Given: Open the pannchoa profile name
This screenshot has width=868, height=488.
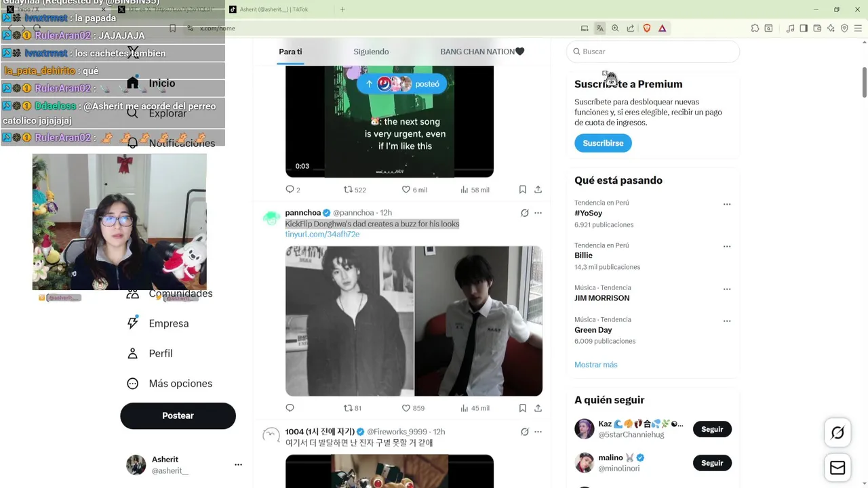Looking at the screenshot, I should click(x=302, y=213).
